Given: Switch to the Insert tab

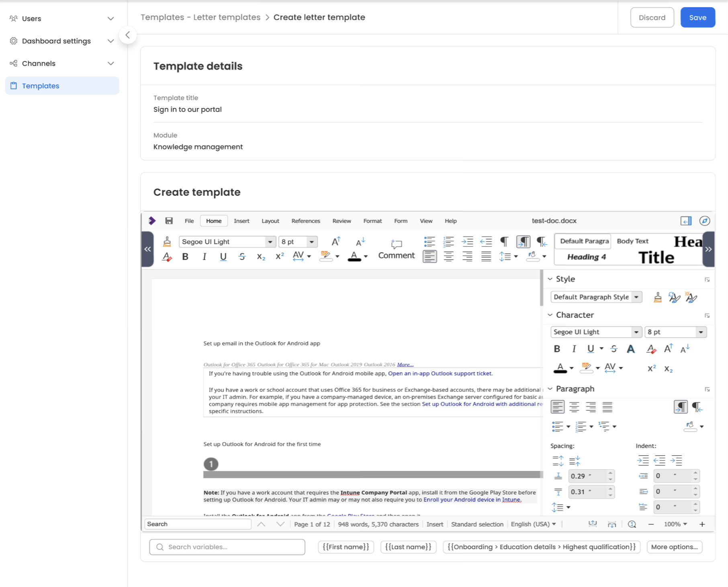Looking at the screenshot, I should (241, 221).
